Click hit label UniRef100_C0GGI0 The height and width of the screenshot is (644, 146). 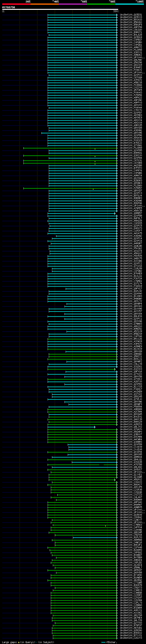pyautogui.click(x=131, y=482)
